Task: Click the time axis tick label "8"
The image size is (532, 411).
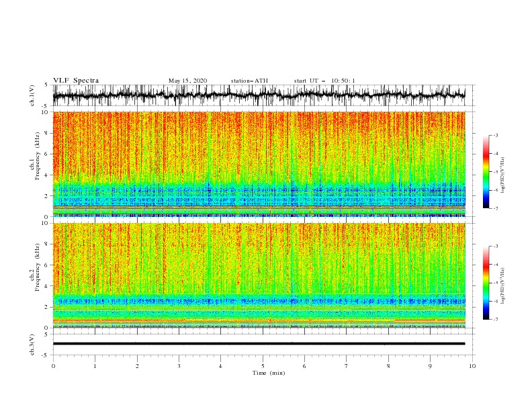Action: (x=388, y=366)
